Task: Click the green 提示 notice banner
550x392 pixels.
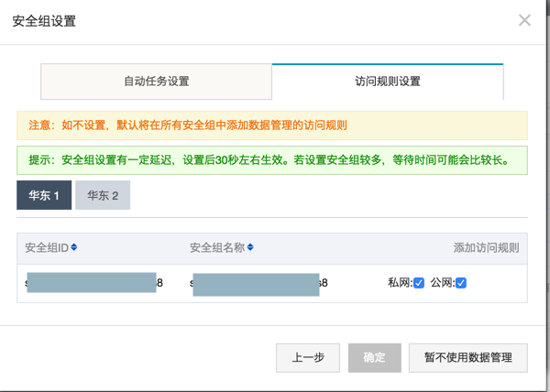Action: 272,159
